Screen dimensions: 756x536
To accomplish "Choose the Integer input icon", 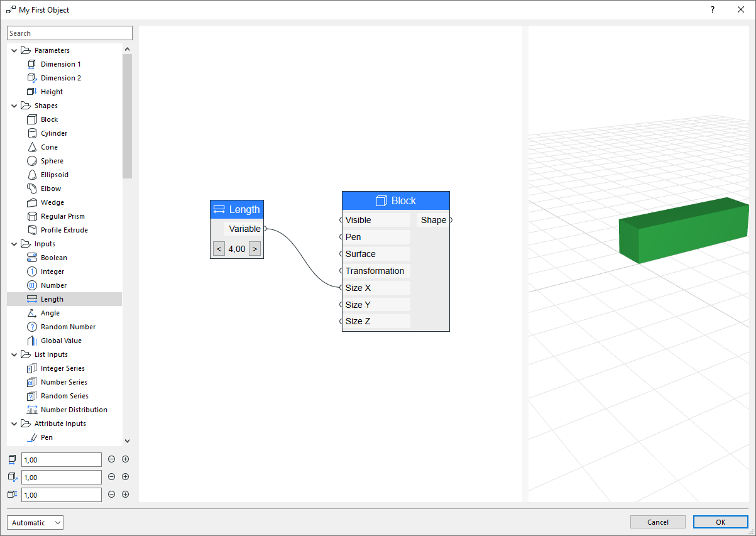I will [x=32, y=271].
